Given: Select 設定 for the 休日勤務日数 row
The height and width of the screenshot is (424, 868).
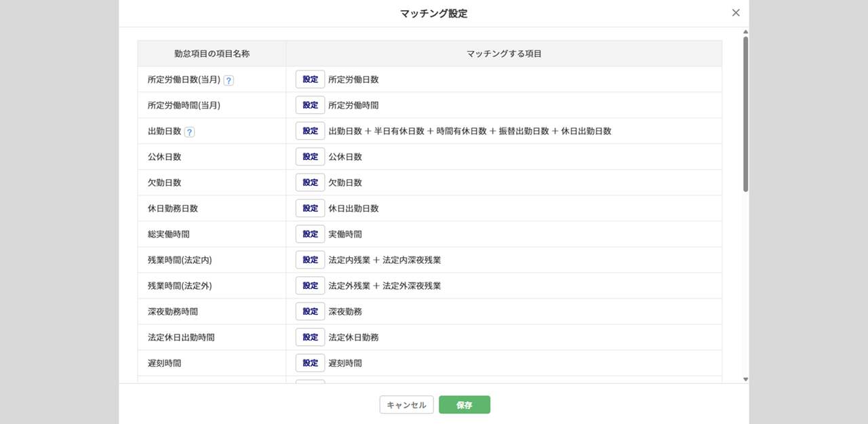Looking at the screenshot, I should click(x=310, y=208).
